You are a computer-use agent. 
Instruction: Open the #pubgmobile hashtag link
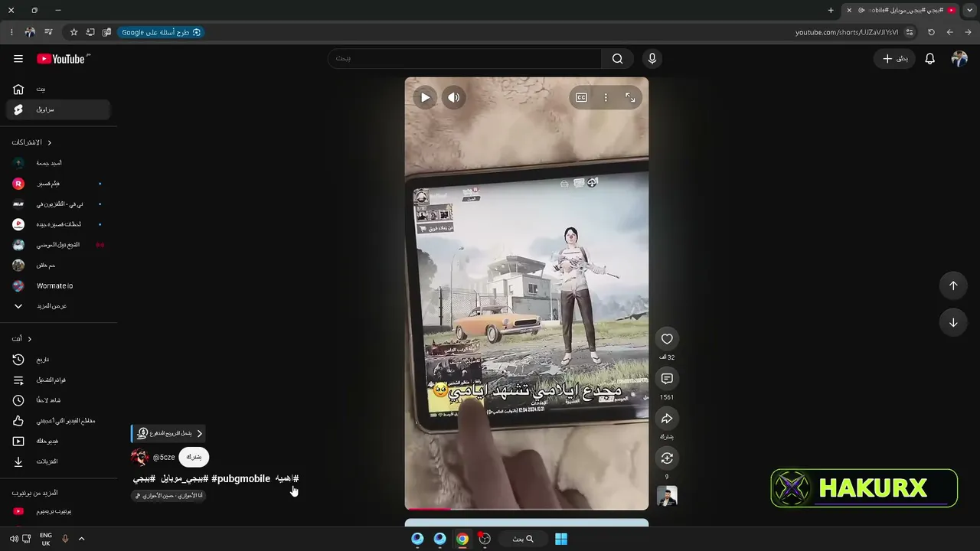click(x=240, y=479)
